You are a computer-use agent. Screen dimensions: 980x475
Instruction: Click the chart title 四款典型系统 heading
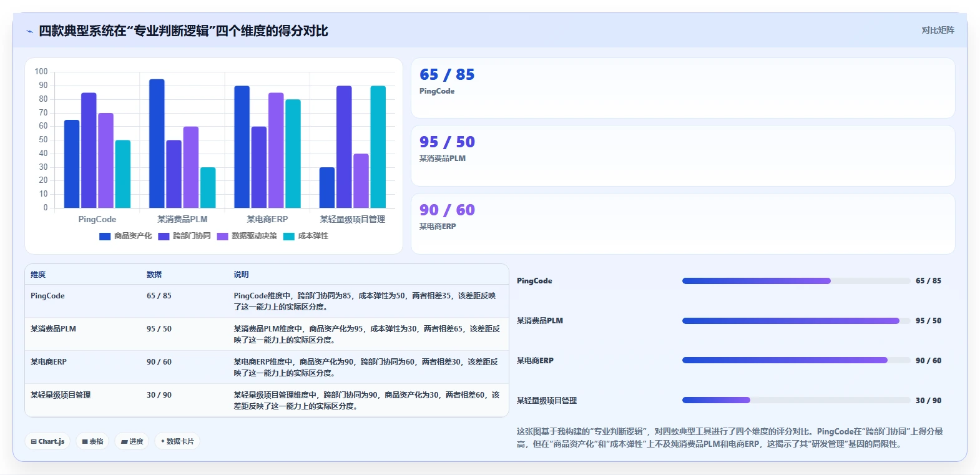(184, 31)
